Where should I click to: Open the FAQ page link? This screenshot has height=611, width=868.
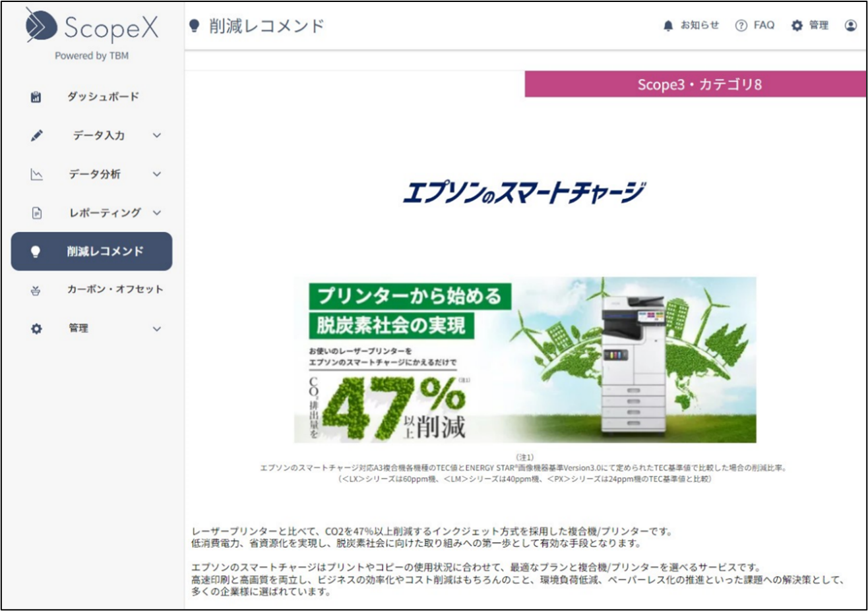[x=764, y=25]
